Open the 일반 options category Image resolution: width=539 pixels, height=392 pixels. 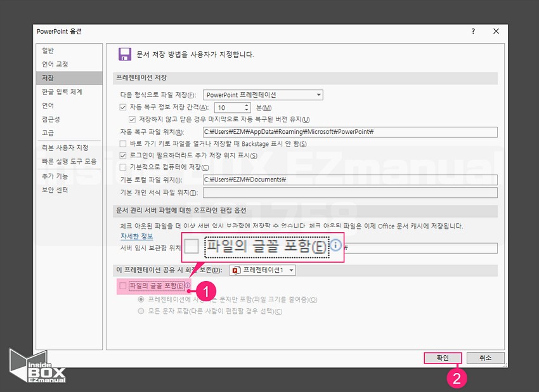(x=69, y=51)
